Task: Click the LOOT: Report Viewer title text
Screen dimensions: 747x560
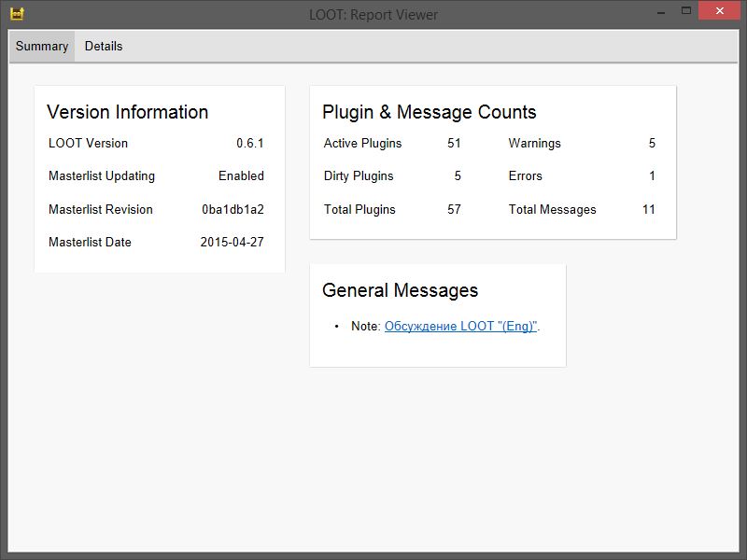Action: click(373, 14)
